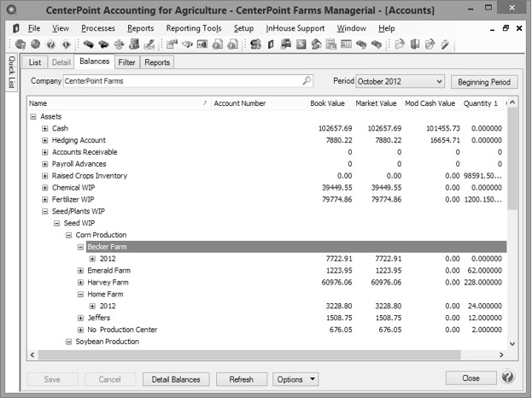Click the globe with people toolbar icon
Image resolution: width=532 pixels, height=398 pixels.
coord(20,44)
